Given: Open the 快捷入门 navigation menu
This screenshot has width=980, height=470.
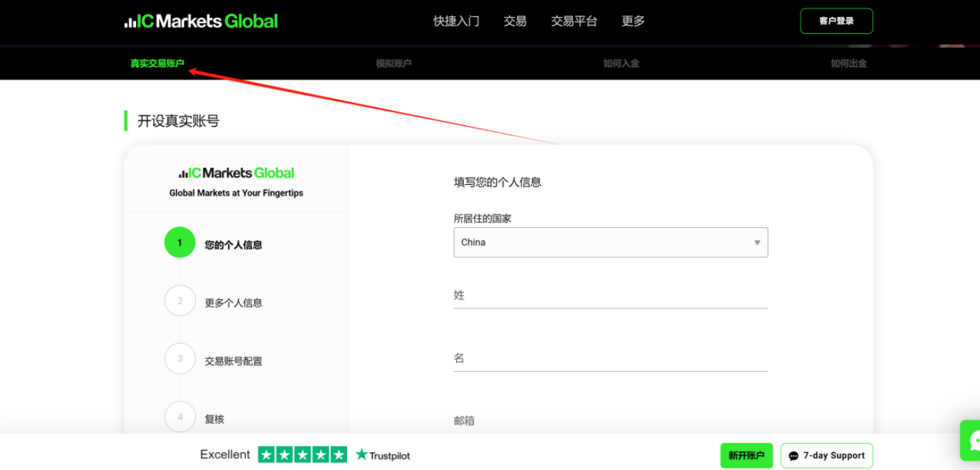Looking at the screenshot, I should coord(456,21).
